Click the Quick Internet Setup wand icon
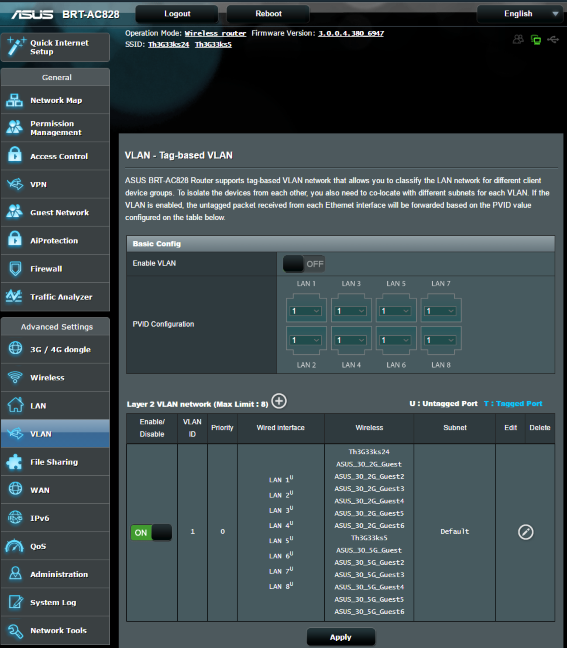This screenshot has height=648, width=567. (15, 46)
